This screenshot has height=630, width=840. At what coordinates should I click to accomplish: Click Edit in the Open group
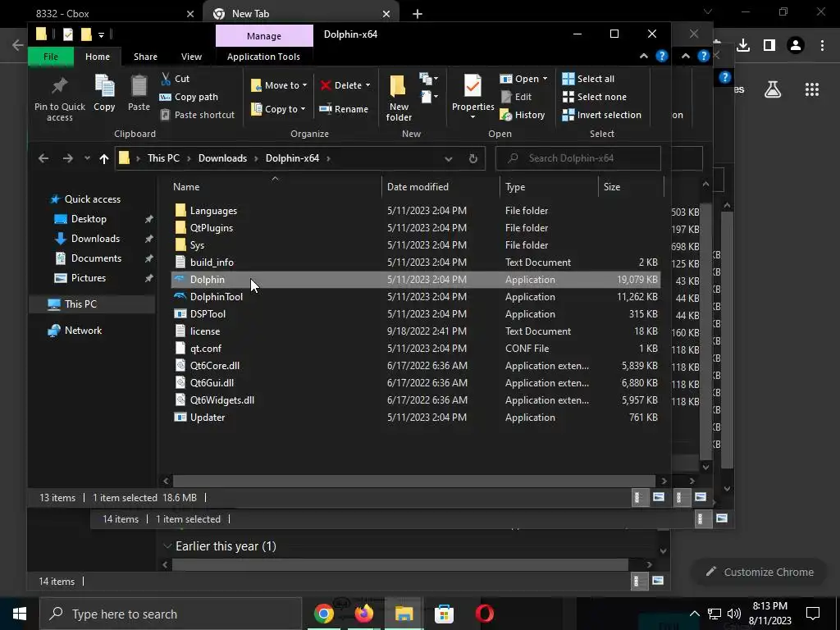(x=516, y=97)
